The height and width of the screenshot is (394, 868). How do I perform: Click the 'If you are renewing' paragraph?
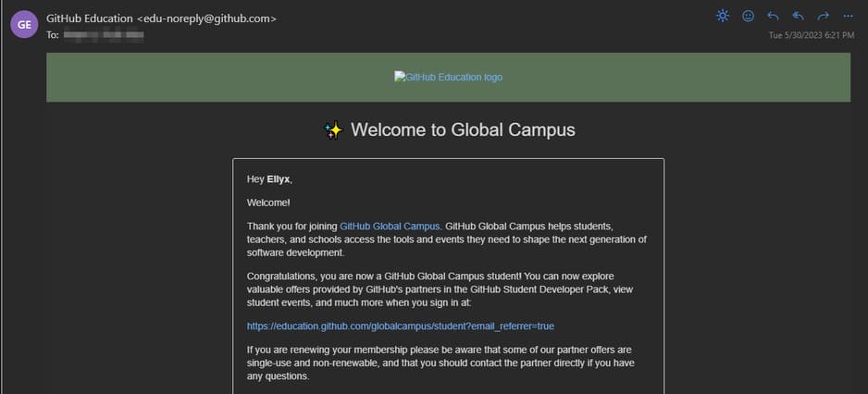click(x=440, y=363)
